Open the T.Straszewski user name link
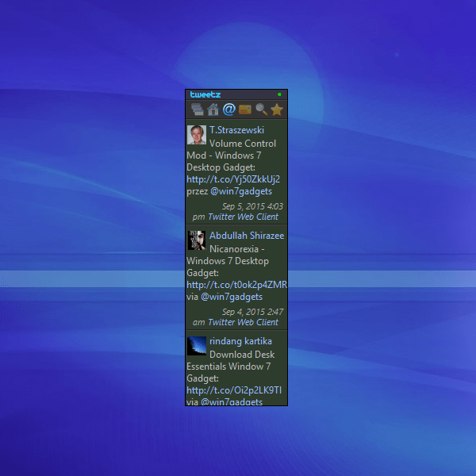Screen dimensions: 476x476 236,130
